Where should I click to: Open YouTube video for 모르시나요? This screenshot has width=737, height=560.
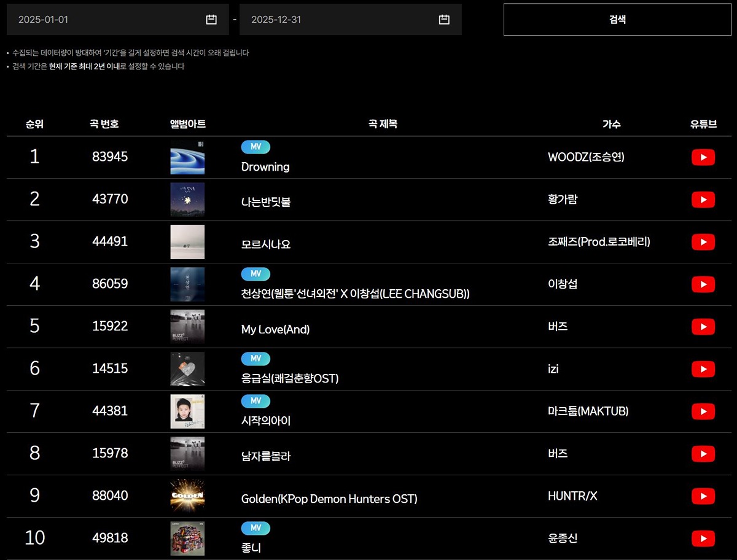tap(703, 242)
